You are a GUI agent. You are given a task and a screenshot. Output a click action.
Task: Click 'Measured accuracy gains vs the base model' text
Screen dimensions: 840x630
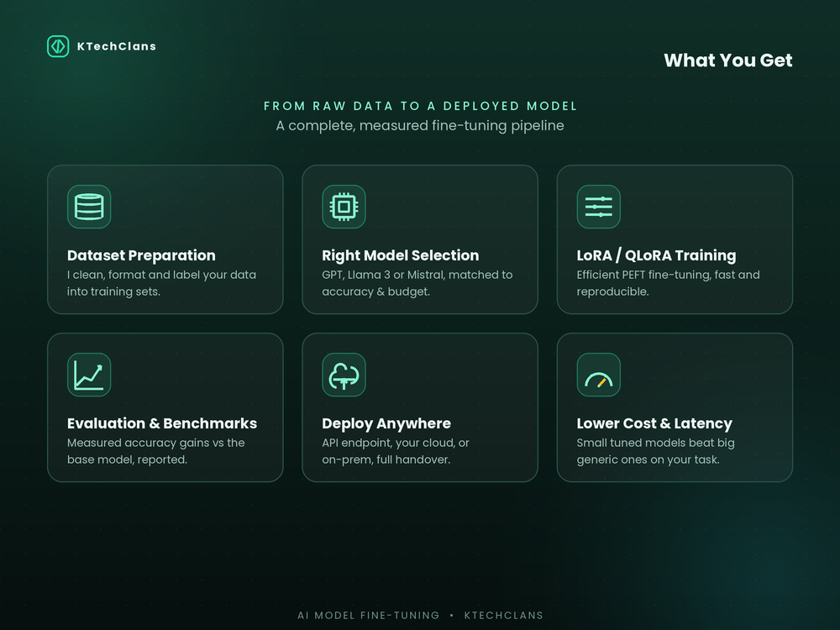[x=155, y=451]
